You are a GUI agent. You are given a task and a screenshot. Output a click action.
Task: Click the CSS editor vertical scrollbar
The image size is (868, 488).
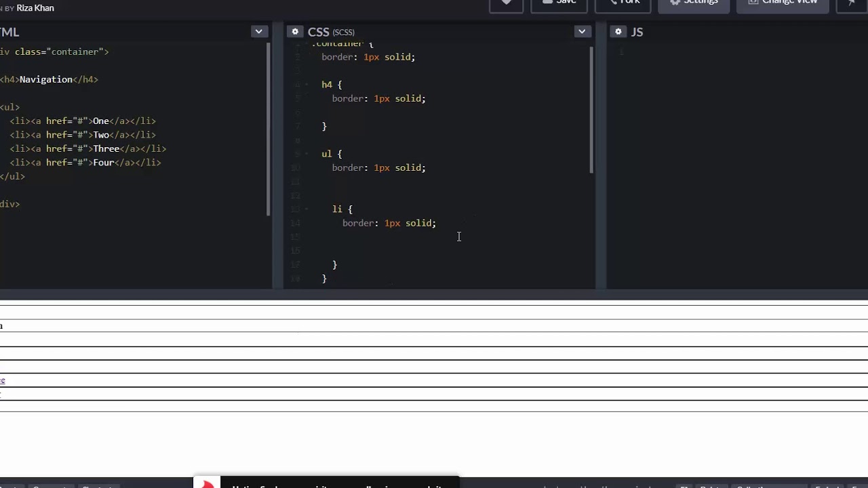(591, 110)
